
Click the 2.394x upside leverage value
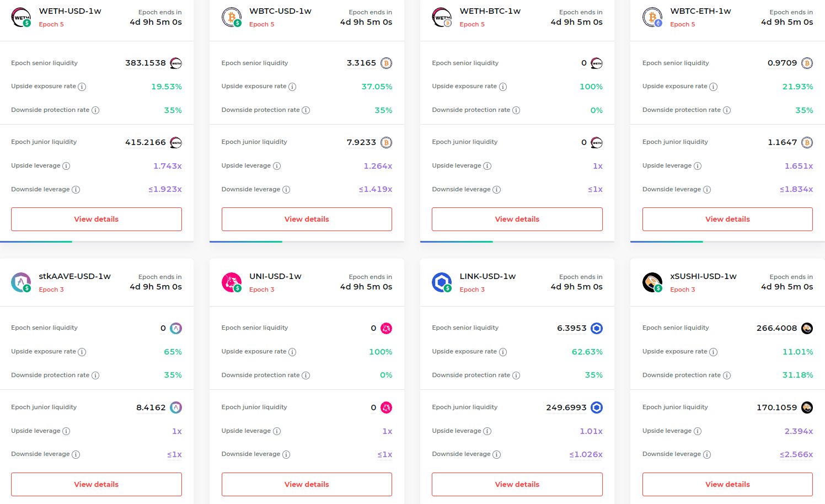[x=799, y=431]
